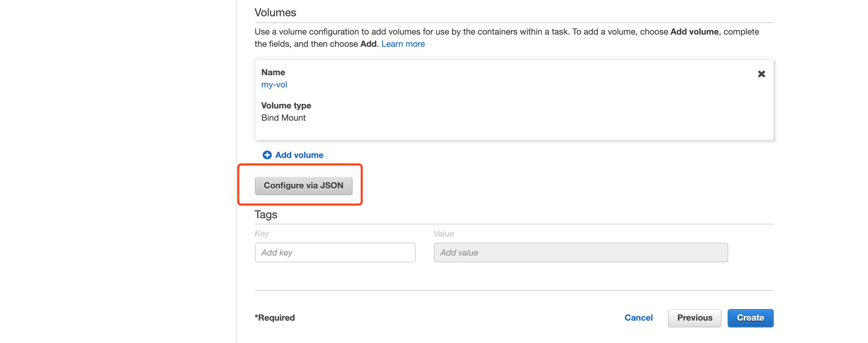868x343 pixels.
Task: Click the Key column label under Tags
Action: point(262,234)
